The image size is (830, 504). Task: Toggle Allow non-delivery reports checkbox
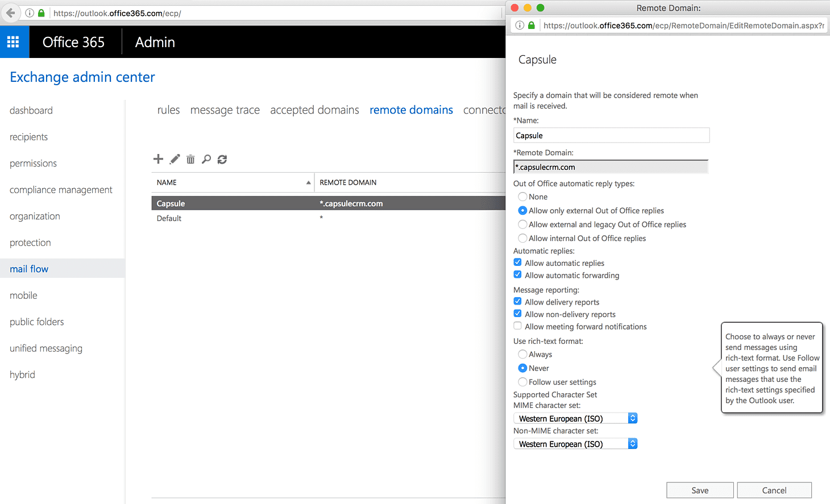pyautogui.click(x=517, y=314)
